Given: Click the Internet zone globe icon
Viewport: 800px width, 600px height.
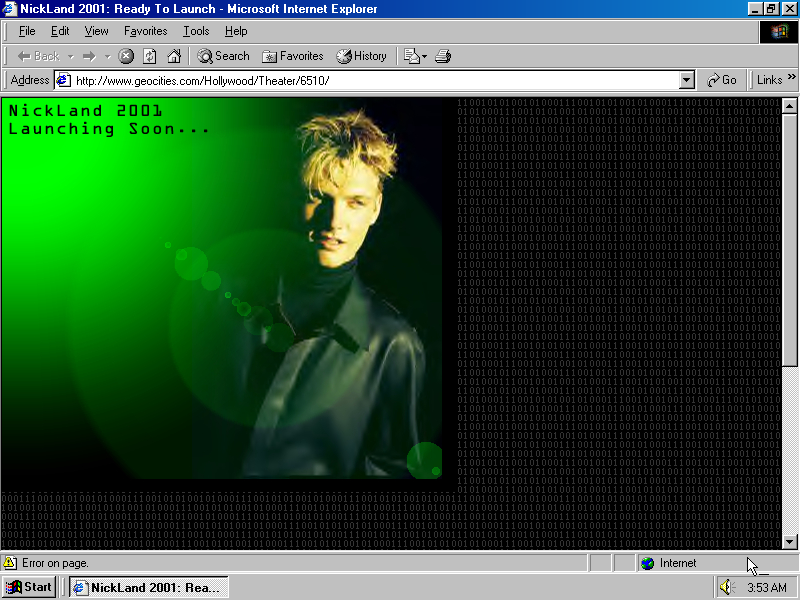Looking at the screenshot, I should (647, 563).
